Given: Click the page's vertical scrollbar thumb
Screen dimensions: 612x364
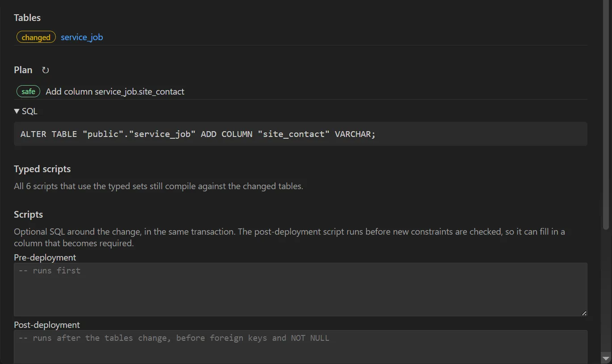Looking at the screenshot, I should point(606,116).
